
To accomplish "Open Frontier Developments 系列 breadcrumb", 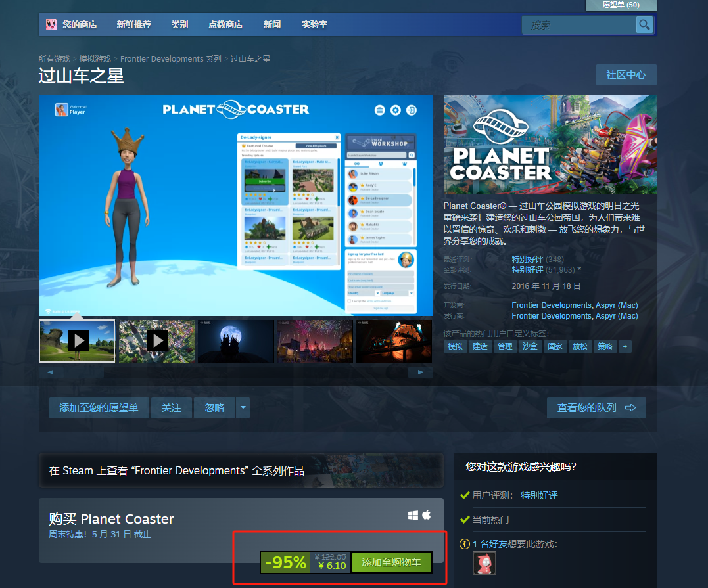I will click(x=171, y=58).
